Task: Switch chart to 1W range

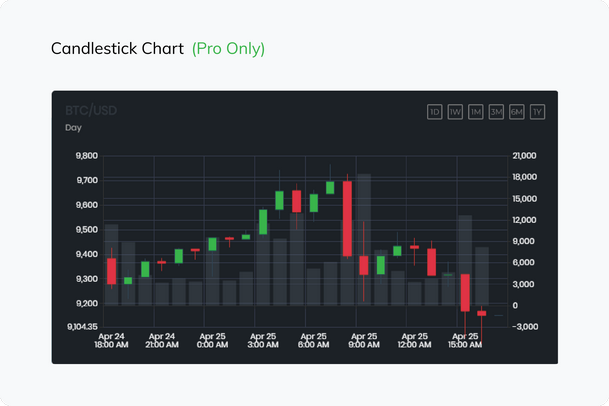Action: tap(455, 111)
